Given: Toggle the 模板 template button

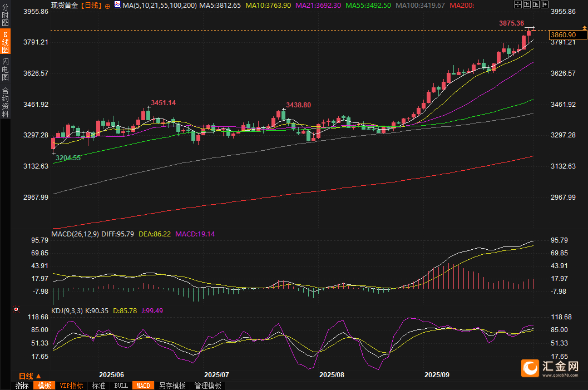Looking at the screenshot, I should [x=44, y=386].
